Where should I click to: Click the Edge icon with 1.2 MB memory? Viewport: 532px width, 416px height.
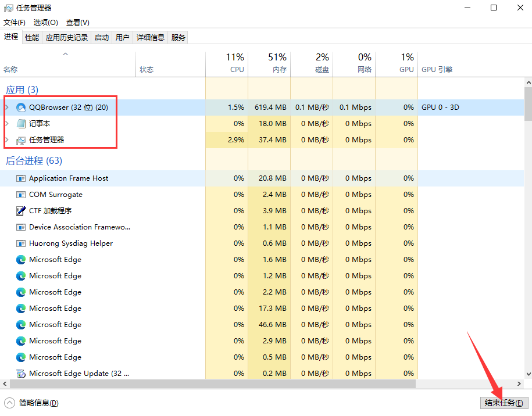pyautogui.click(x=21, y=276)
